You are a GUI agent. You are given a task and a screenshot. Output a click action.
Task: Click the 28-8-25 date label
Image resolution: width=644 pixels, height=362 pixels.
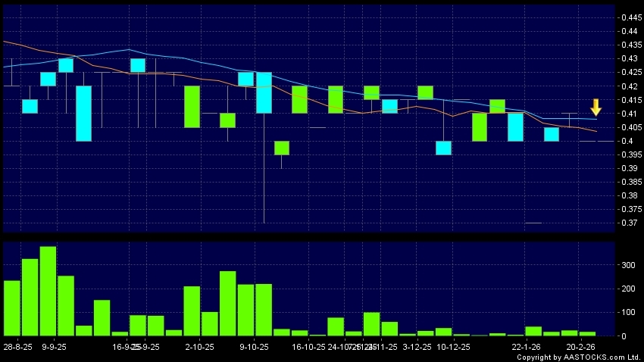tap(17, 346)
